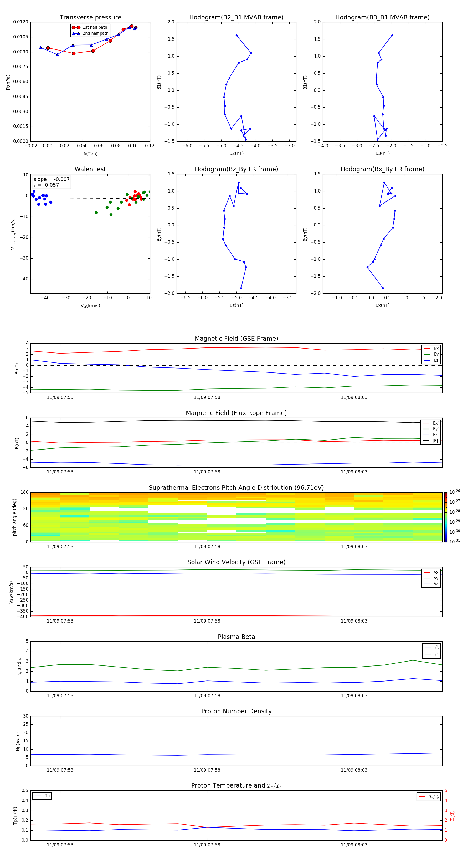The height and width of the screenshot is (868, 473).
Task: Select Vy entry in solar wind legend
Action: point(431,578)
